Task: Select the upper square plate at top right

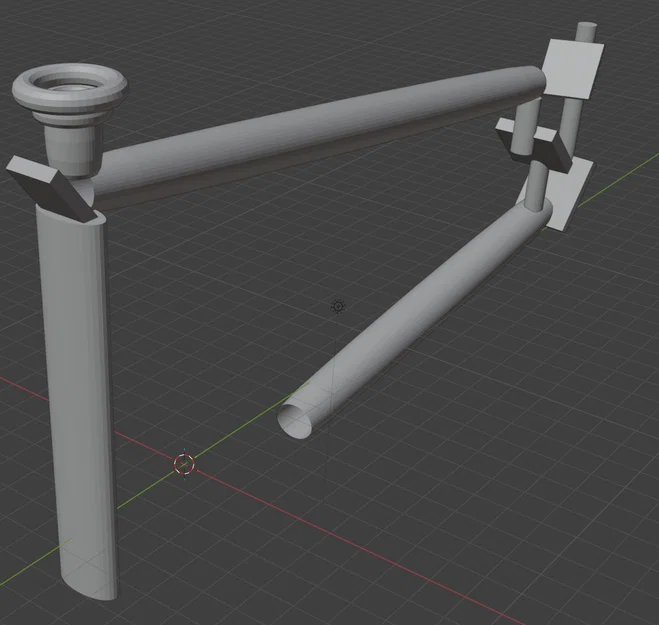Action: 573,69
